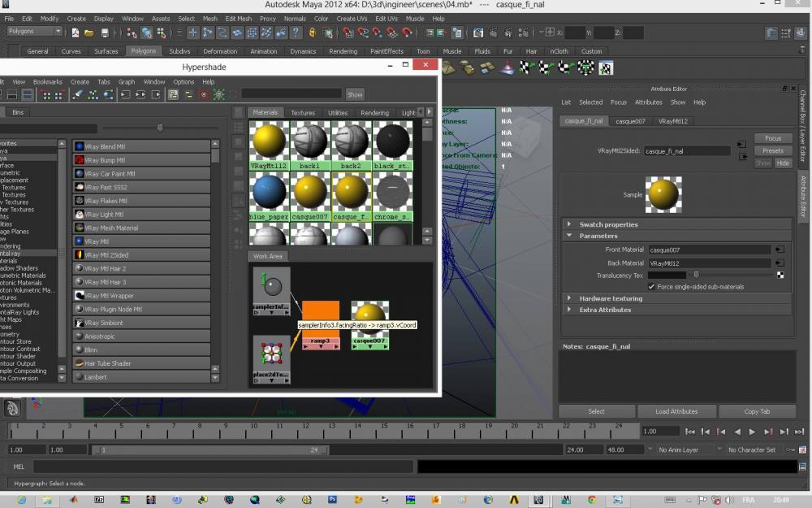Expand the Swatch properties section

click(569, 224)
